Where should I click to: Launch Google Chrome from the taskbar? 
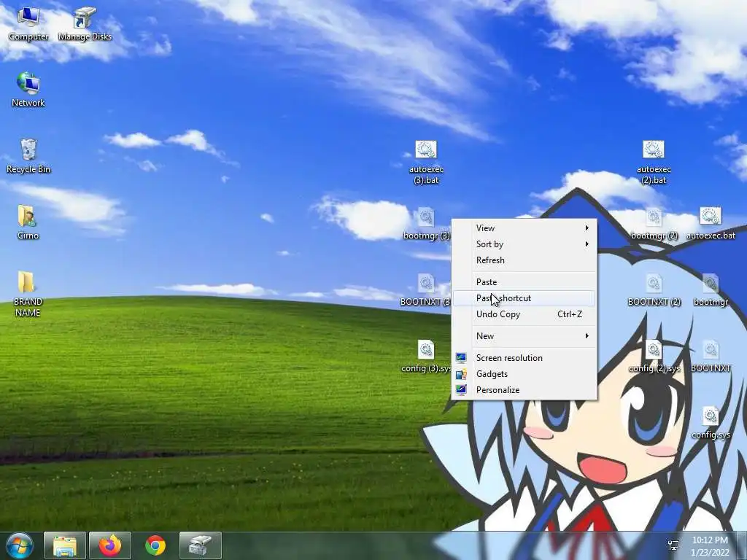[155, 545]
